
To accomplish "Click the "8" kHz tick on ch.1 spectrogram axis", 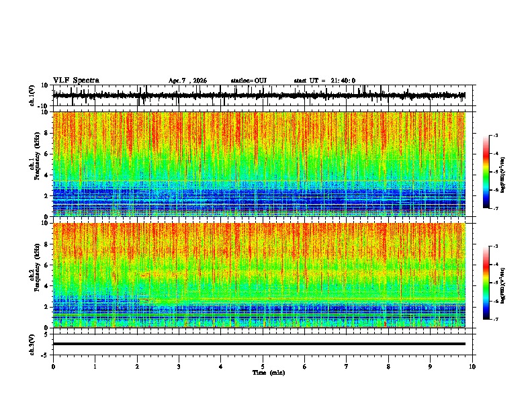I will click(x=46, y=133).
